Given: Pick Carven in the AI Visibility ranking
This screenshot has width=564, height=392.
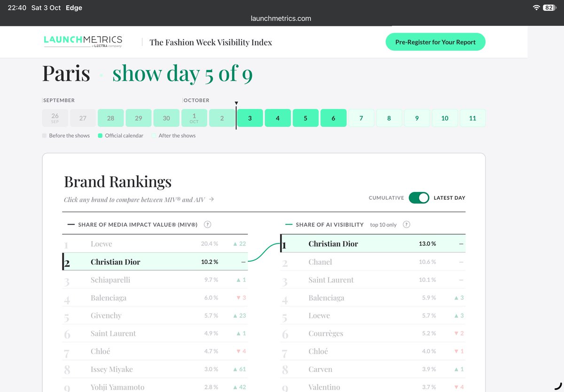Looking at the screenshot, I should coord(373,369).
